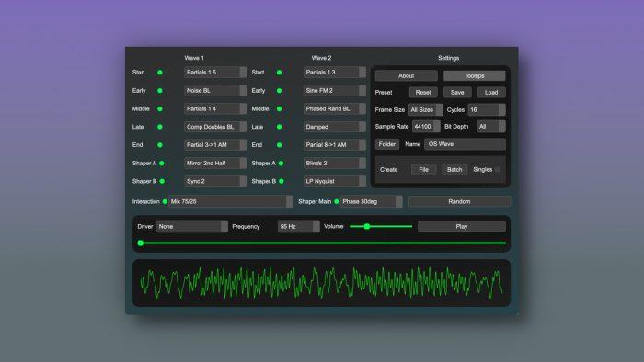The image size is (644, 362).
Task: Toggle the Interaction LED
Action: point(165,202)
